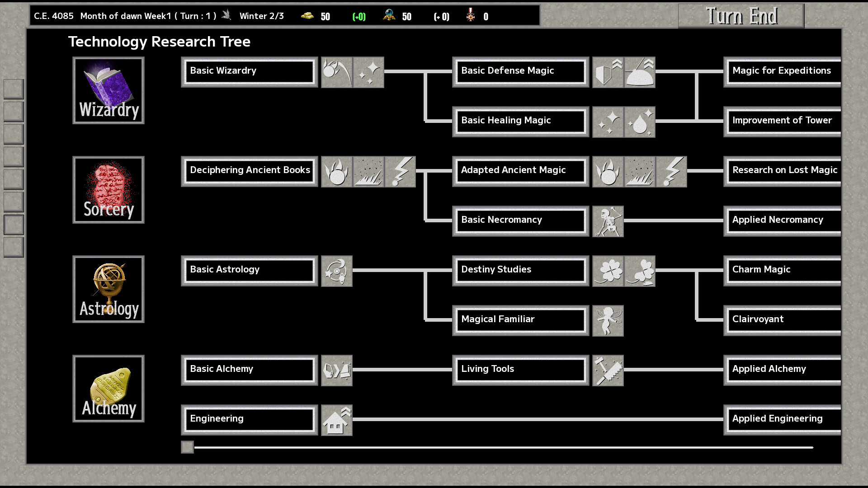868x488 pixels.
Task: Click the skeleton icon beside Basic Necromancy
Action: click(608, 221)
